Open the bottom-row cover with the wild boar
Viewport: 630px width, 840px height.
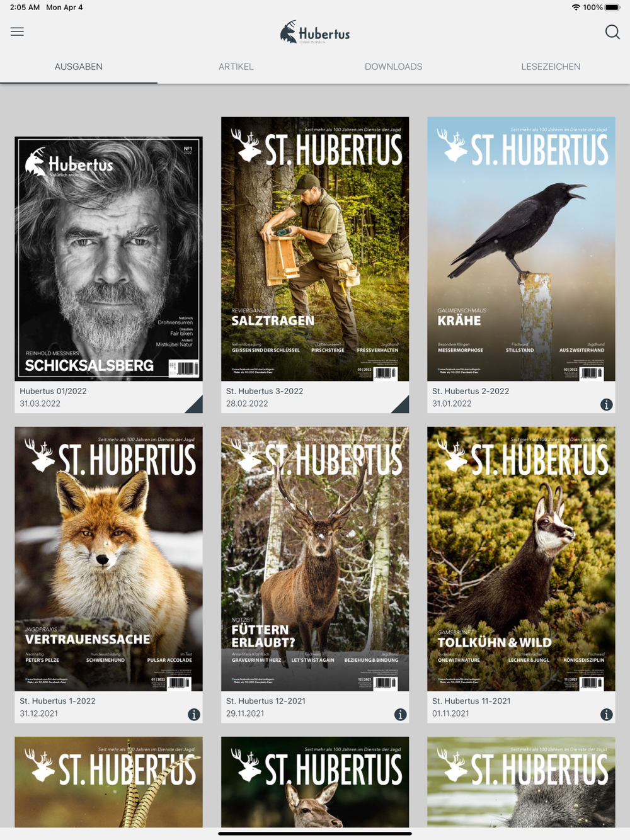521,782
